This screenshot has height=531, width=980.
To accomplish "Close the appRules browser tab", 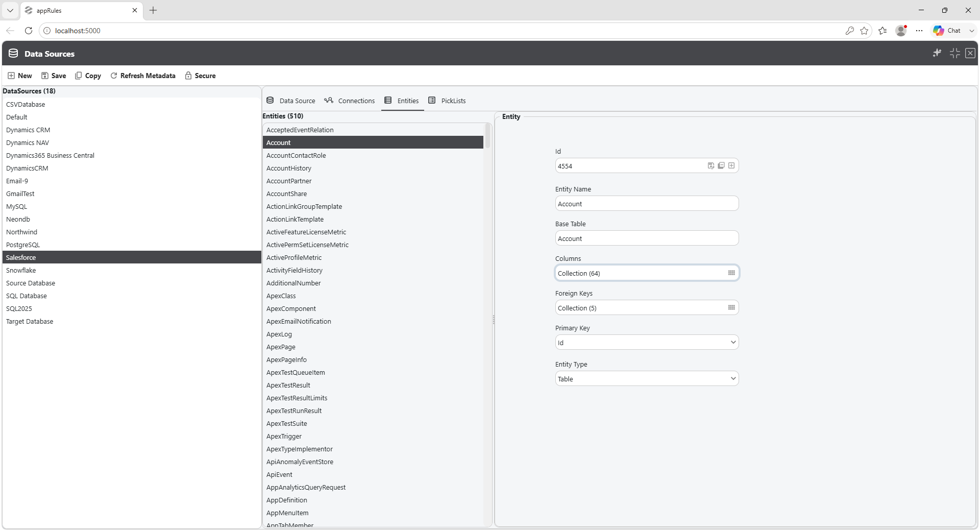I will (x=135, y=10).
